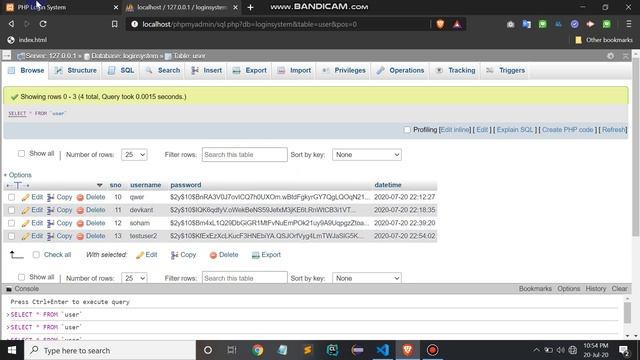This screenshot has width=640, height=360.
Task: Select the checkbox for row soham
Action: pyautogui.click(x=11, y=223)
